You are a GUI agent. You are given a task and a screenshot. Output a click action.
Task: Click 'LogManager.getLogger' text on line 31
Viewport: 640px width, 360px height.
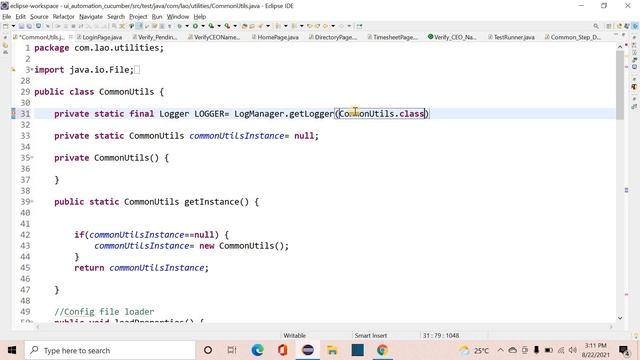284,113
